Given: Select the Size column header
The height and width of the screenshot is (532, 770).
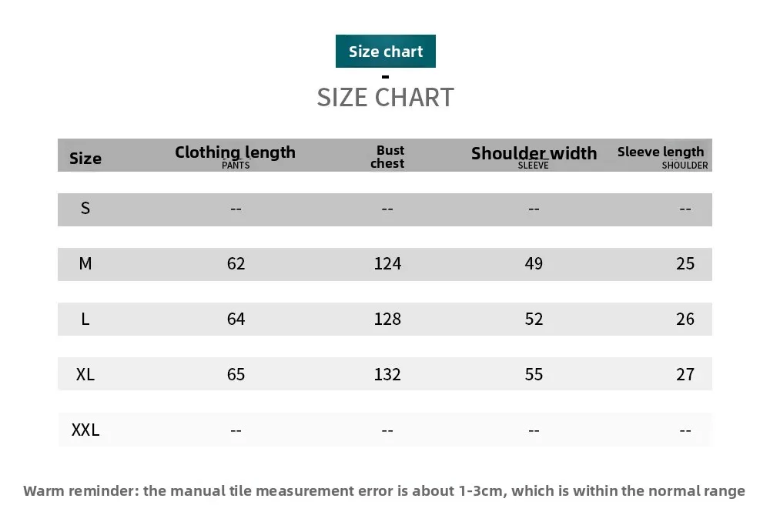Looking at the screenshot, I should tap(85, 158).
